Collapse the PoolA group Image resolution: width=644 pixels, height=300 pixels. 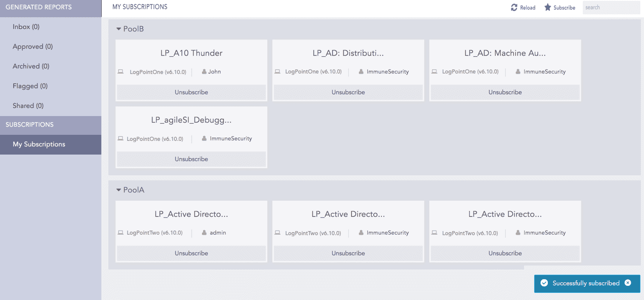tap(119, 190)
